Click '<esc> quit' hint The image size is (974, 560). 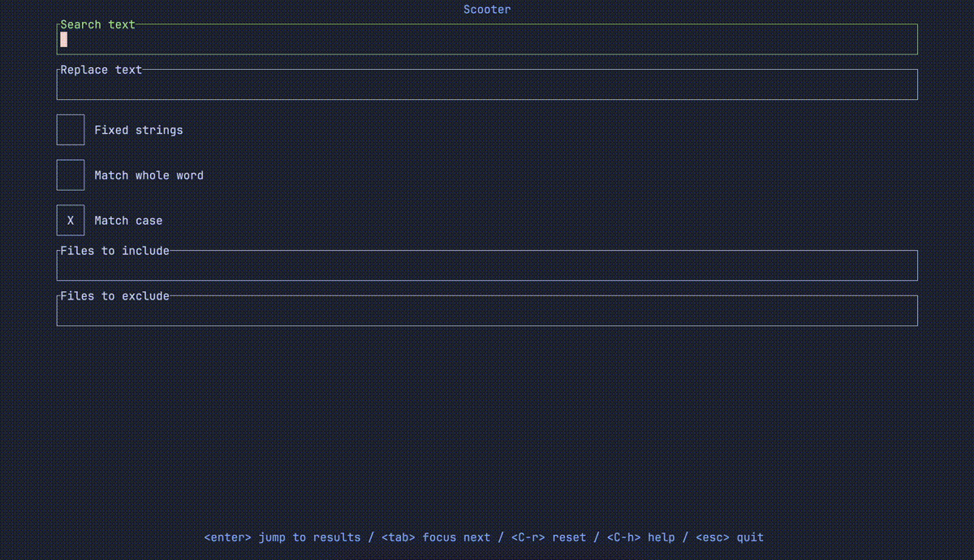(x=730, y=537)
